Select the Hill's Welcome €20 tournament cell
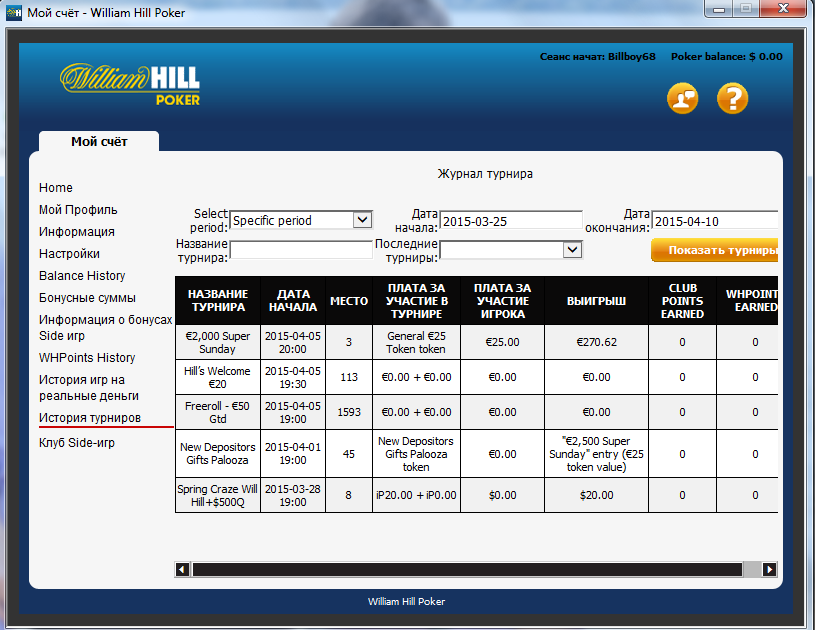 pyautogui.click(x=218, y=377)
